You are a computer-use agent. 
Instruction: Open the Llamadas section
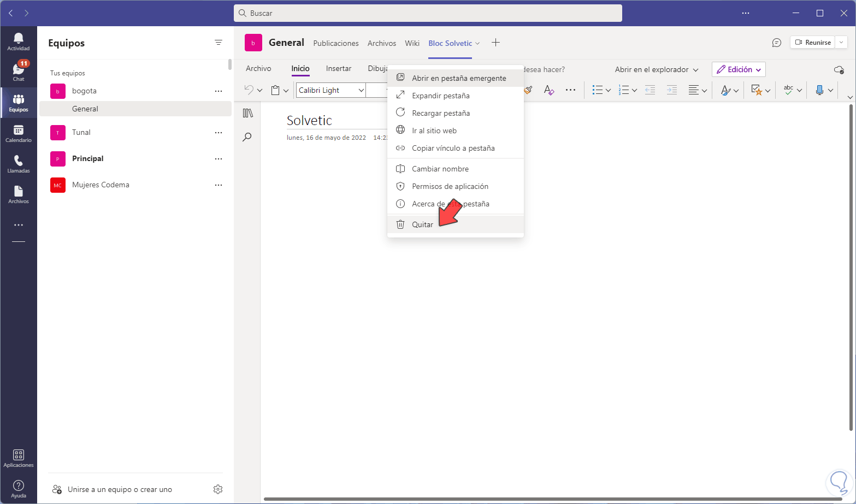click(x=19, y=164)
